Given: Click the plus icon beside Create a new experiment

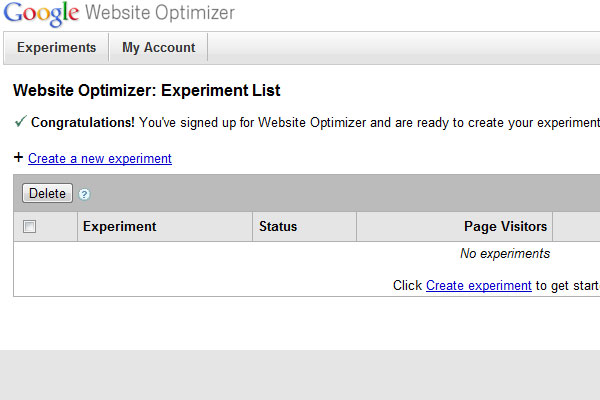Looking at the screenshot, I should pyautogui.click(x=18, y=158).
